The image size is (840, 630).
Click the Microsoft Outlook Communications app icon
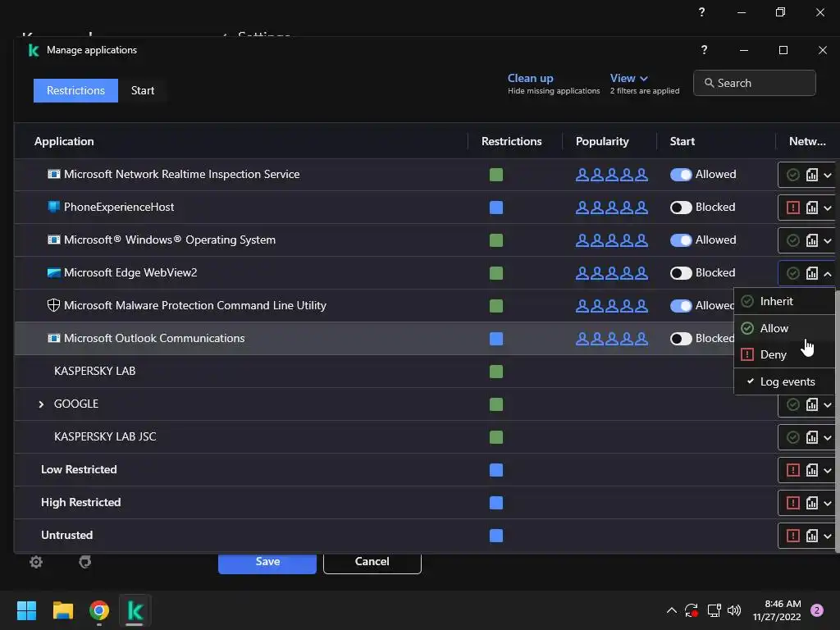tap(53, 338)
